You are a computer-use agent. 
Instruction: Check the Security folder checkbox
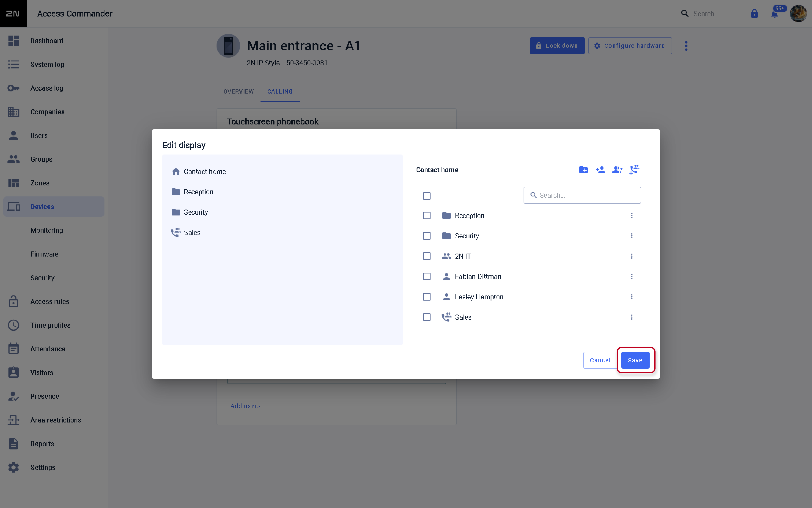pos(427,236)
